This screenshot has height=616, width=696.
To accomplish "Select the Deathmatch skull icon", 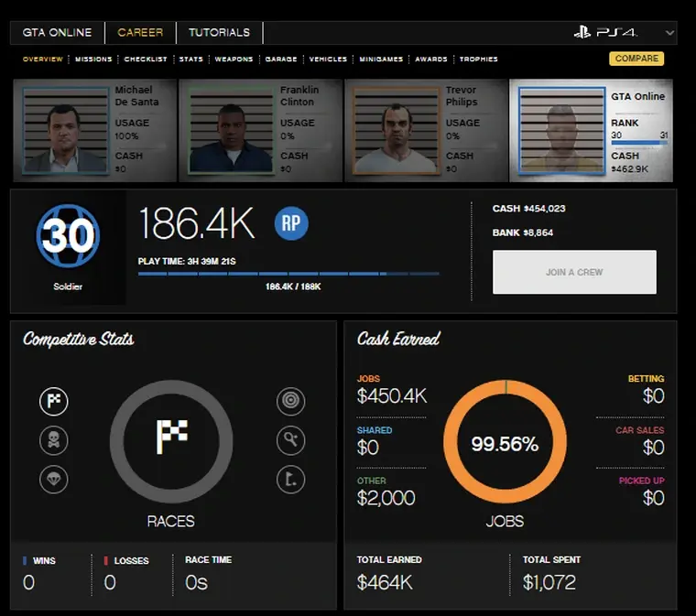I will tap(54, 440).
